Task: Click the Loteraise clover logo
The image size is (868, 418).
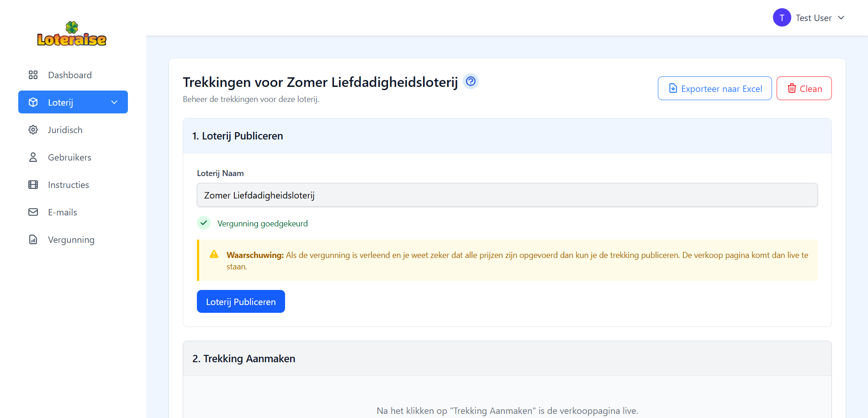Action: pos(72,34)
